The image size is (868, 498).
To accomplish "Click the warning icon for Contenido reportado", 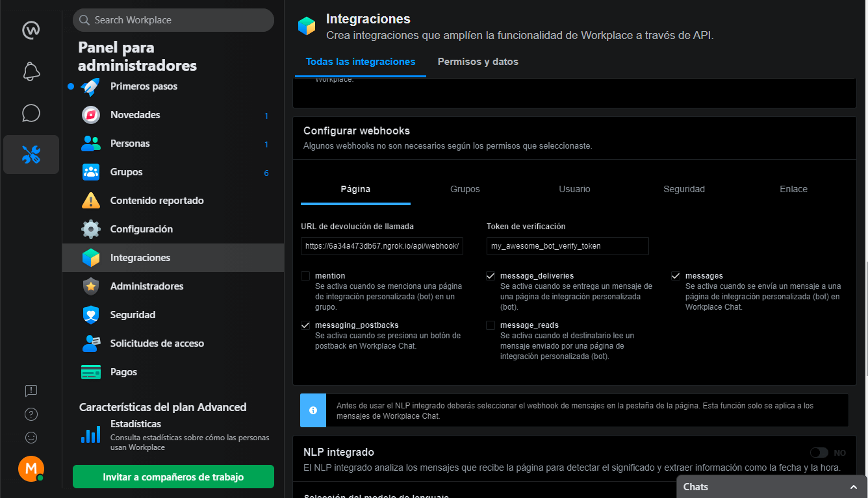I will click(91, 201).
